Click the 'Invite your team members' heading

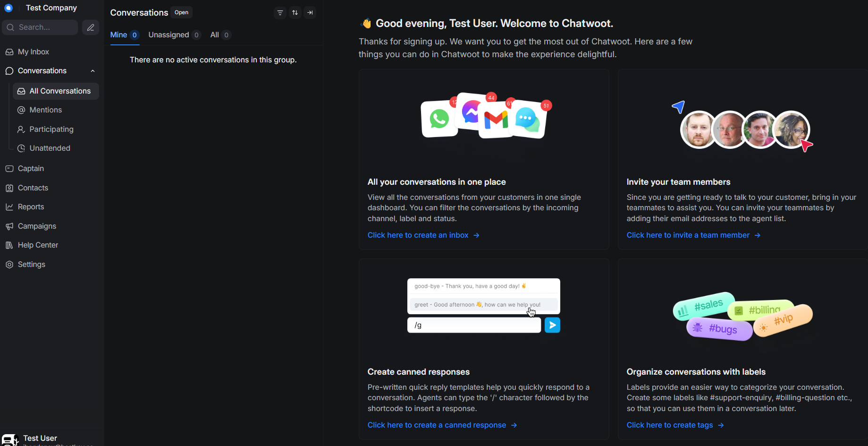pyautogui.click(x=678, y=182)
